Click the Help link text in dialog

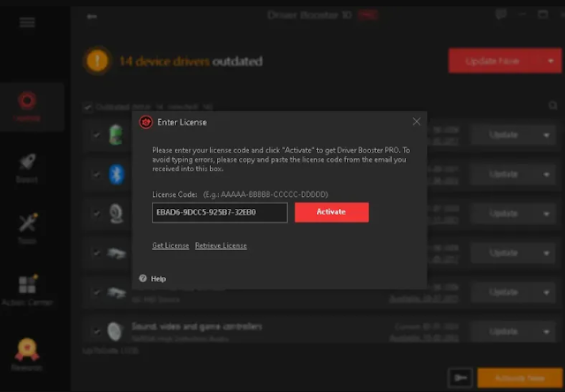click(x=158, y=278)
